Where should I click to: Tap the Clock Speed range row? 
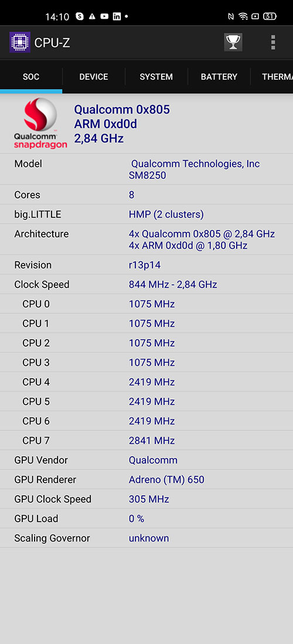(146, 284)
